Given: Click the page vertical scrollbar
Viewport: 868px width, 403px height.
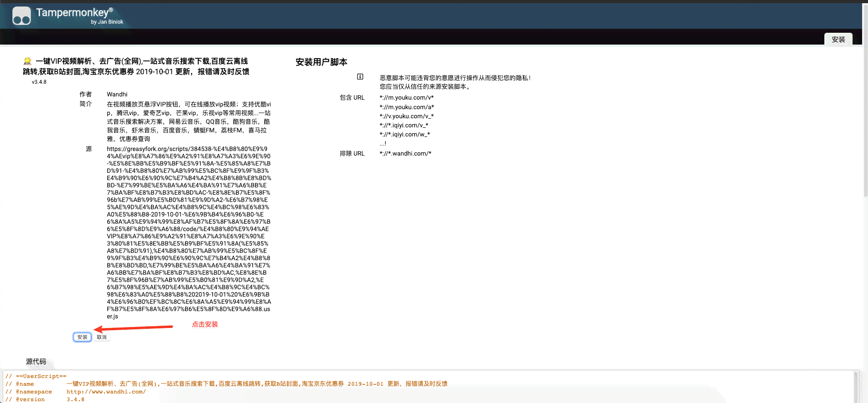Looking at the screenshot, I should 865,101.
